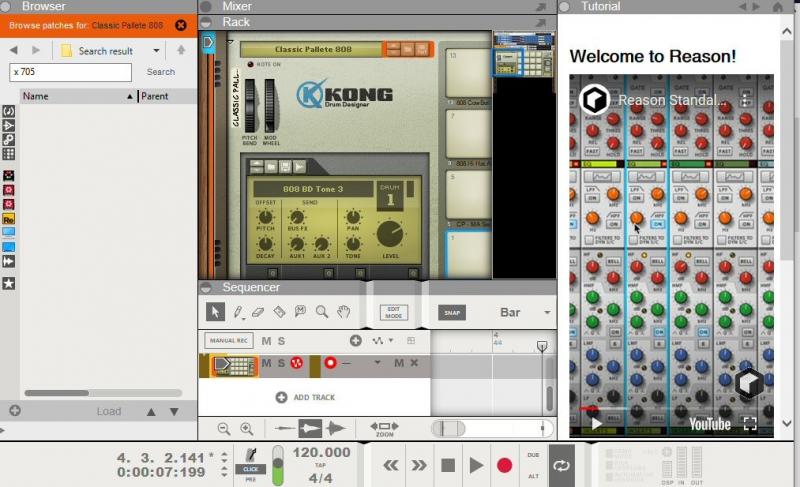
Task: Fold the Kong device with the triangle
Action: 230,42
